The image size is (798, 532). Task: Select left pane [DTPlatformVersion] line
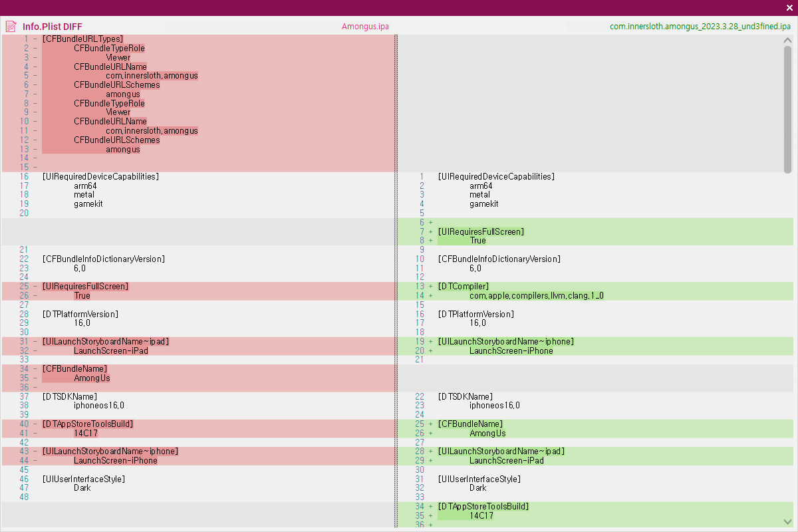[x=80, y=314]
